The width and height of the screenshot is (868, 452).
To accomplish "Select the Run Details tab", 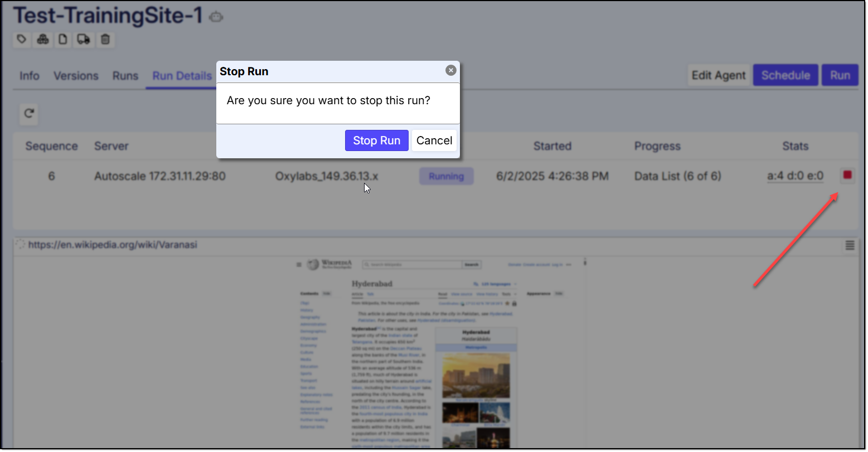I will pyautogui.click(x=182, y=76).
